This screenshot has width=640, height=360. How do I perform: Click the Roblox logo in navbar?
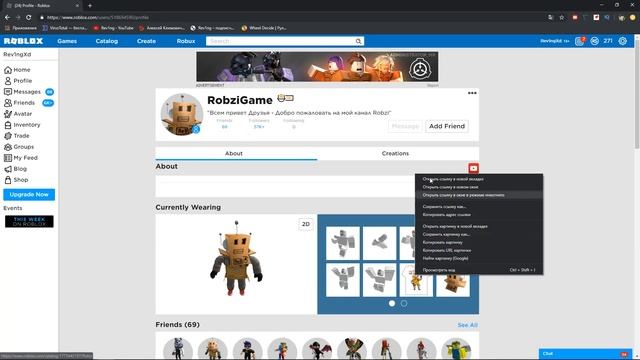click(23, 41)
